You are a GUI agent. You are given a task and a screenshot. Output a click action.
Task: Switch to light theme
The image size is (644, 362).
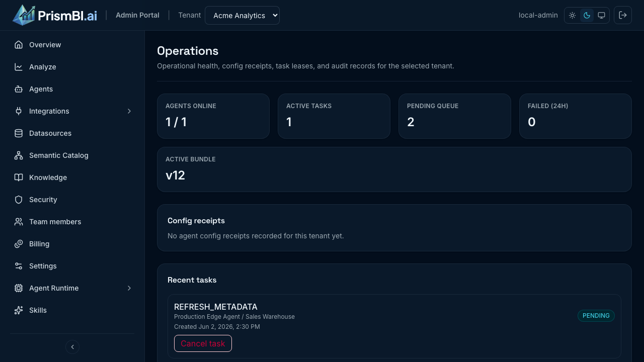(573, 15)
